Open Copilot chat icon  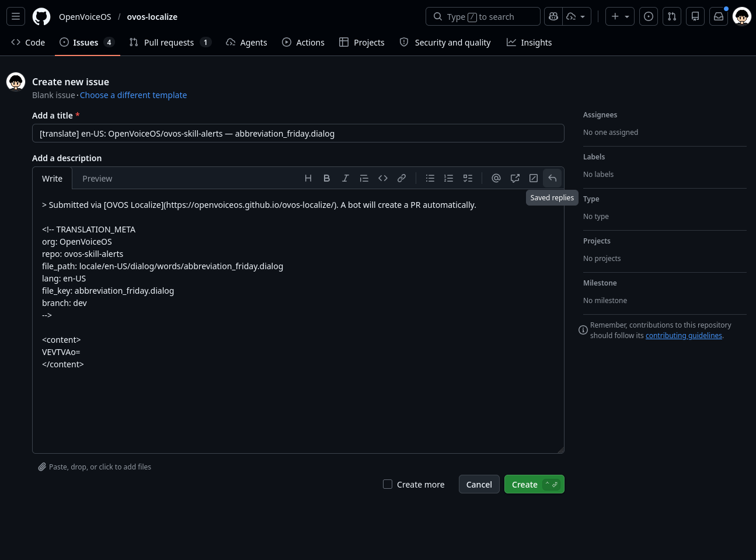tap(553, 16)
